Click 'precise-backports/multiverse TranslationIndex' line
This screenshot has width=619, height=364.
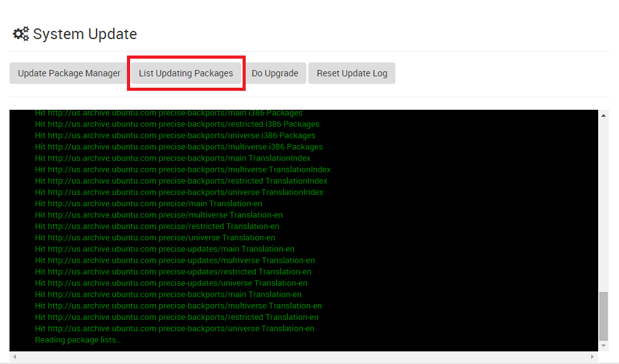click(183, 170)
